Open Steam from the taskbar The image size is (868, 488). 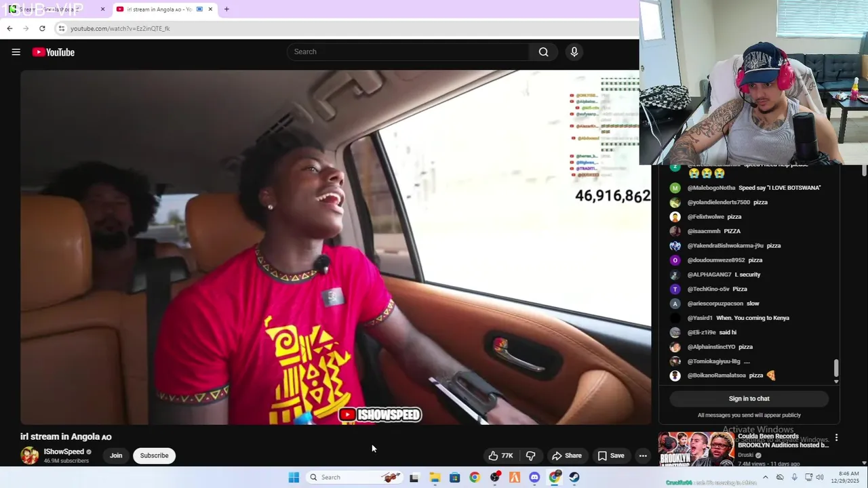click(x=574, y=477)
